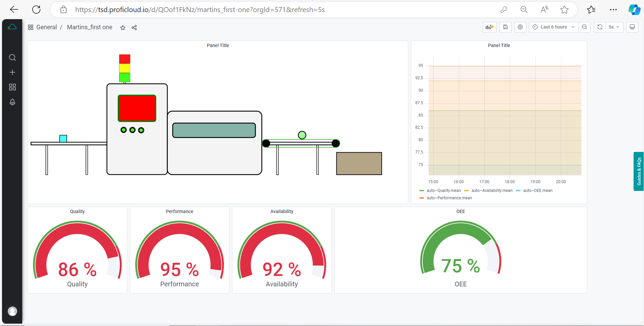644x326 pixels.
Task: Open the OEE panel title menu
Action: (x=460, y=211)
